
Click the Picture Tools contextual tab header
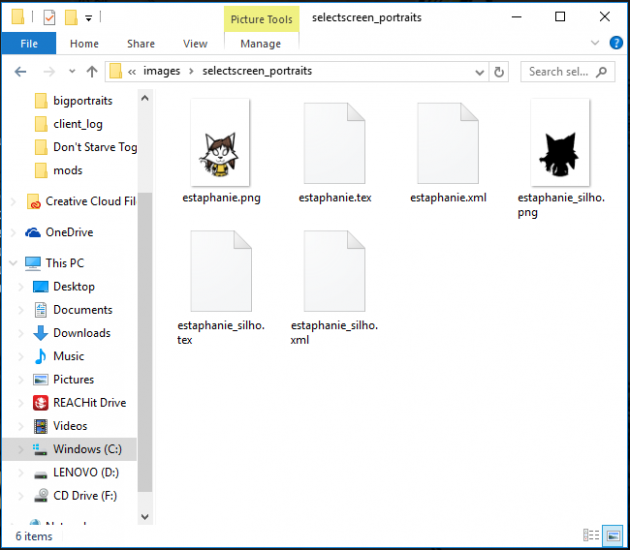pos(261,19)
